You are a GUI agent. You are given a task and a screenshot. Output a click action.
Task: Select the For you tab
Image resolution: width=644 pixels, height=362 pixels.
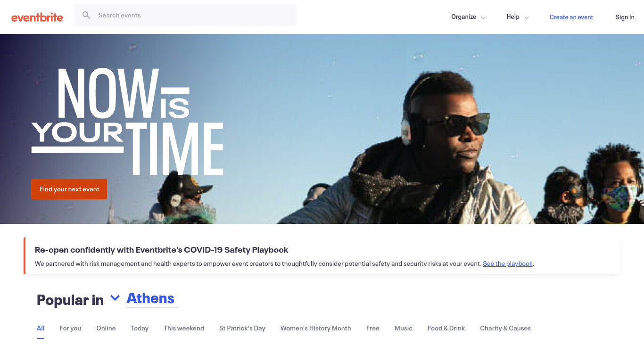pyautogui.click(x=70, y=328)
